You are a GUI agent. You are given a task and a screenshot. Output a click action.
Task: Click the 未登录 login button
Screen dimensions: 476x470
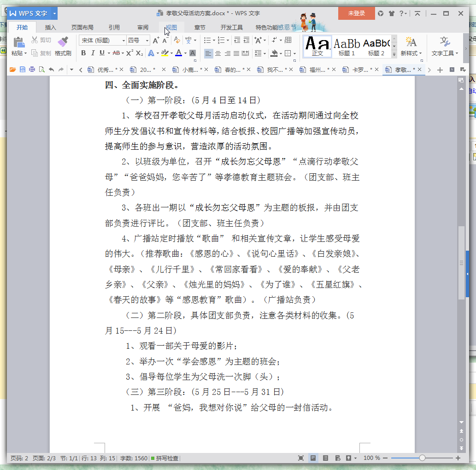coord(356,13)
